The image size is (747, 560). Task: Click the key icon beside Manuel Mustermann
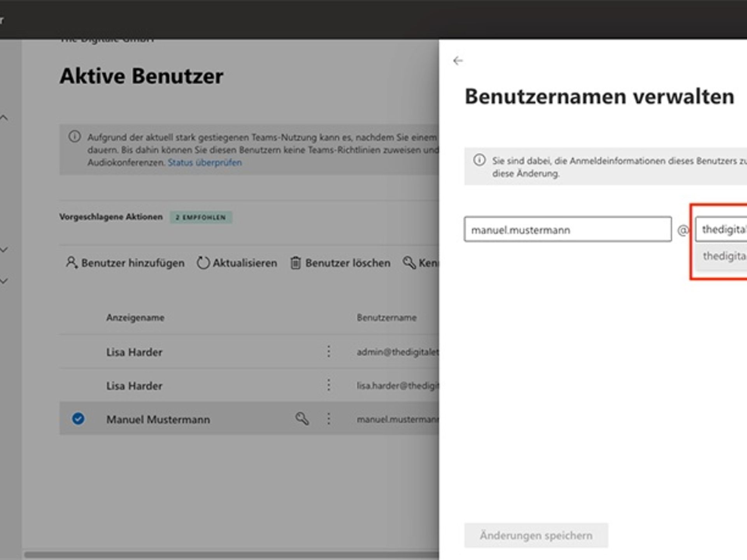tap(303, 419)
